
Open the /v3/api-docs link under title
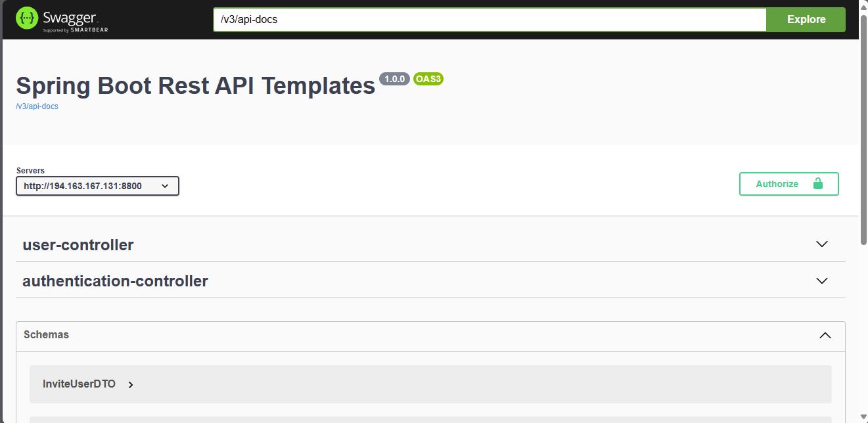click(x=37, y=106)
